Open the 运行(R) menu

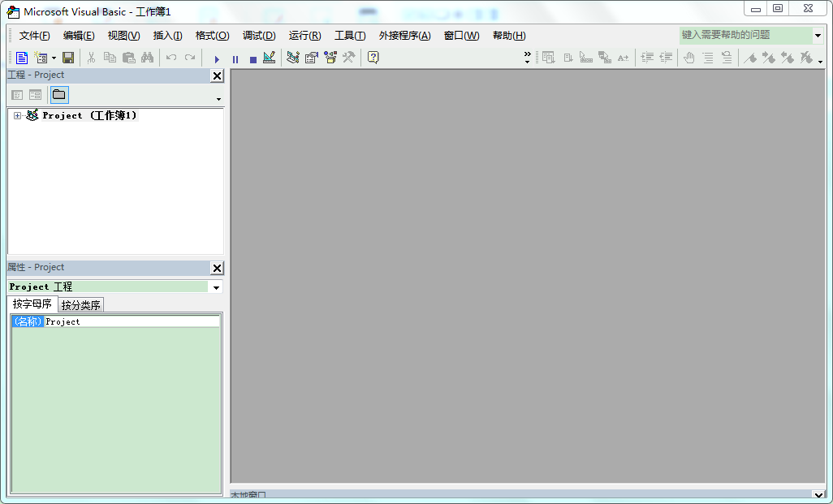[x=305, y=36]
